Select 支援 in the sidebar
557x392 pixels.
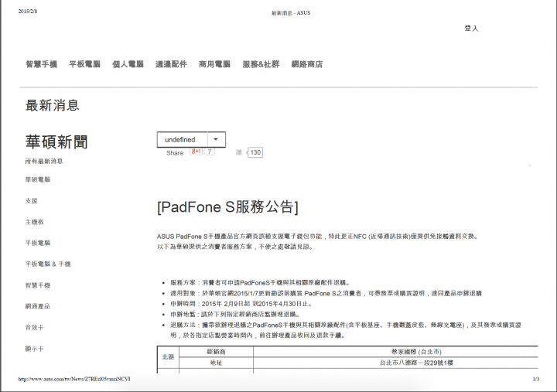31,201
